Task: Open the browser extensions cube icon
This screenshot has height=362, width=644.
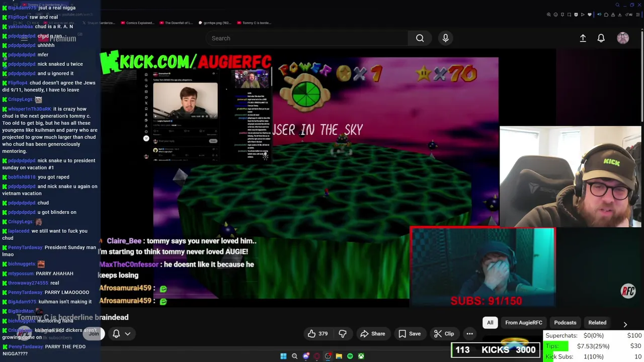Action: click(x=606, y=15)
